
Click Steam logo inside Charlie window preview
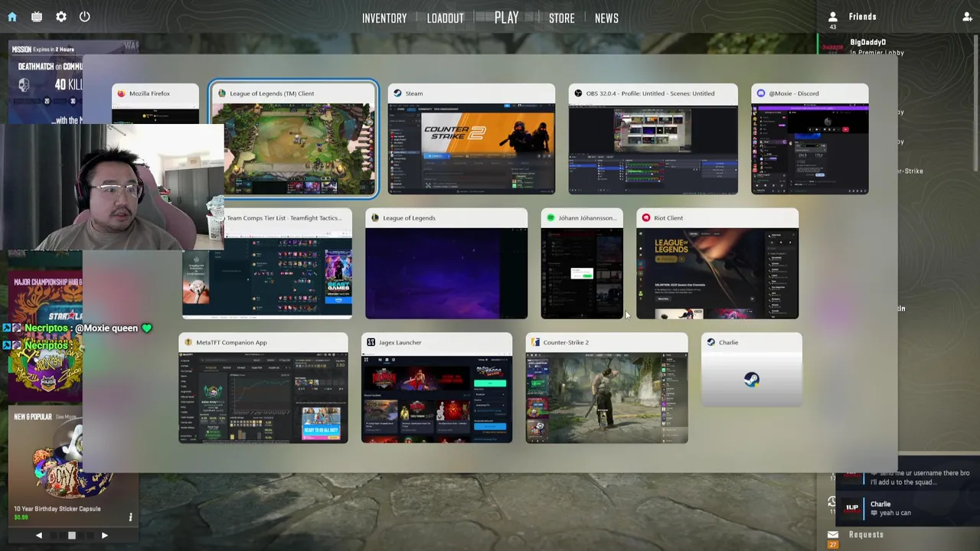pyautogui.click(x=752, y=380)
